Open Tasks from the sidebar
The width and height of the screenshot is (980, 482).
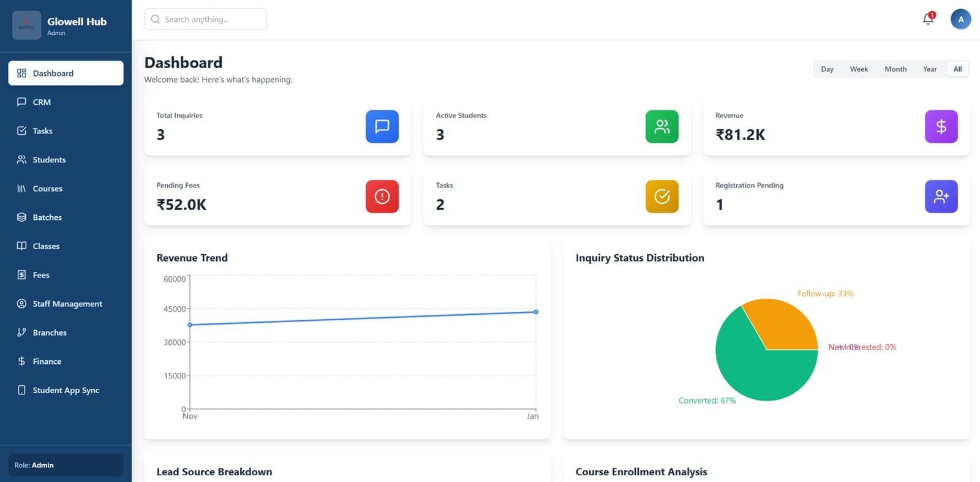pyautogui.click(x=66, y=130)
